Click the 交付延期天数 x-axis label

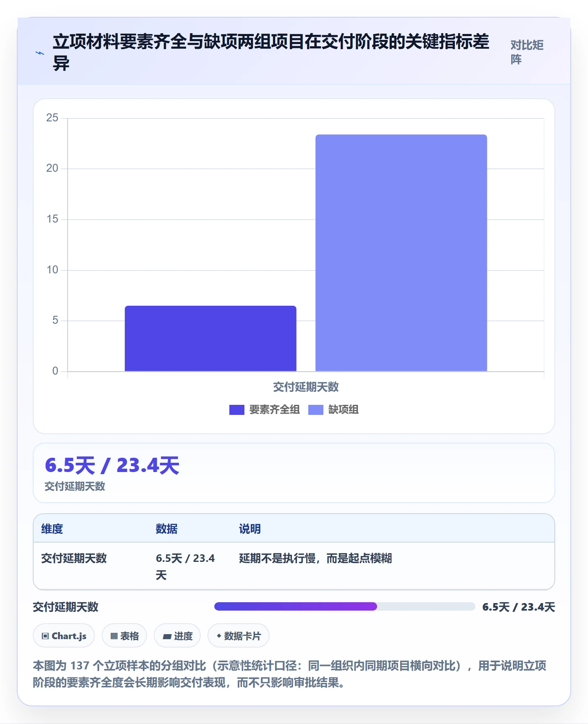pyautogui.click(x=306, y=387)
